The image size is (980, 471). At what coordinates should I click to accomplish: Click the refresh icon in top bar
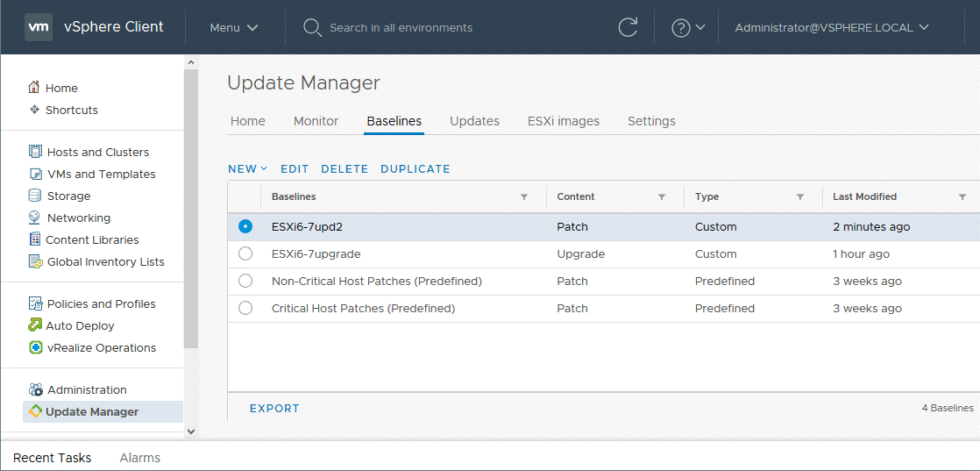(x=628, y=27)
